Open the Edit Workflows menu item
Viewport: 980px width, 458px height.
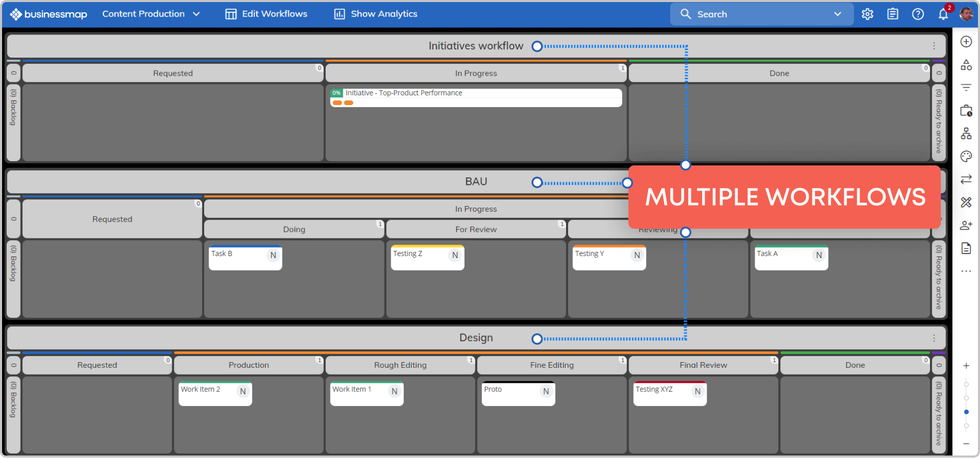pyautogui.click(x=266, y=14)
